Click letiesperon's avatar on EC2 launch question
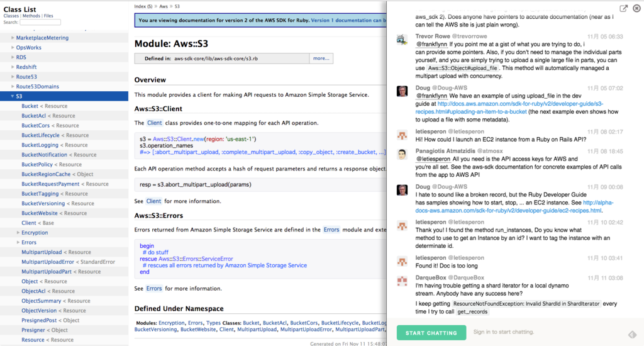644x346 pixels. pos(402,135)
